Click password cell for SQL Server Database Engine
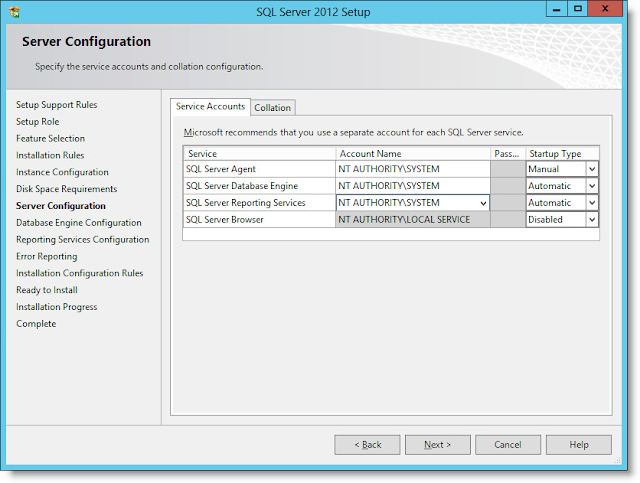Viewport: 640px width, 483px height. click(508, 186)
